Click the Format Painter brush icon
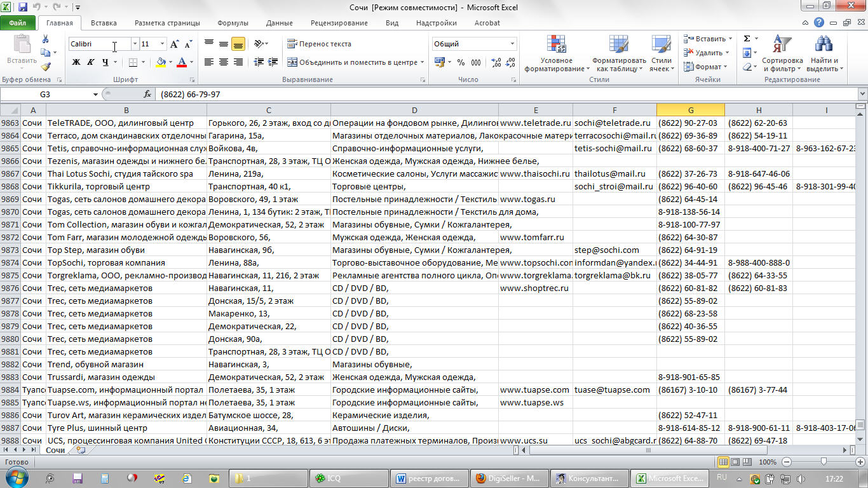 click(46, 66)
